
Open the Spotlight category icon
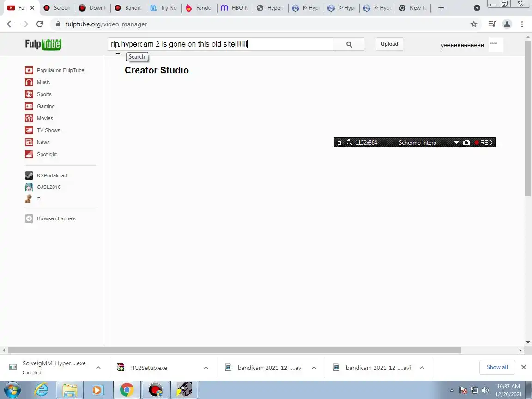point(29,154)
